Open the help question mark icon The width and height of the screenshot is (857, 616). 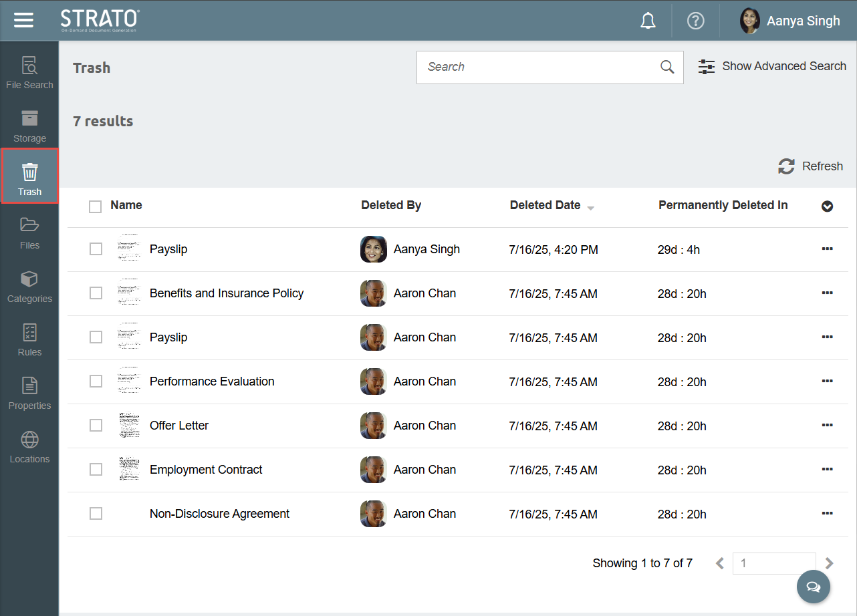pyautogui.click(x=696, y=21)
